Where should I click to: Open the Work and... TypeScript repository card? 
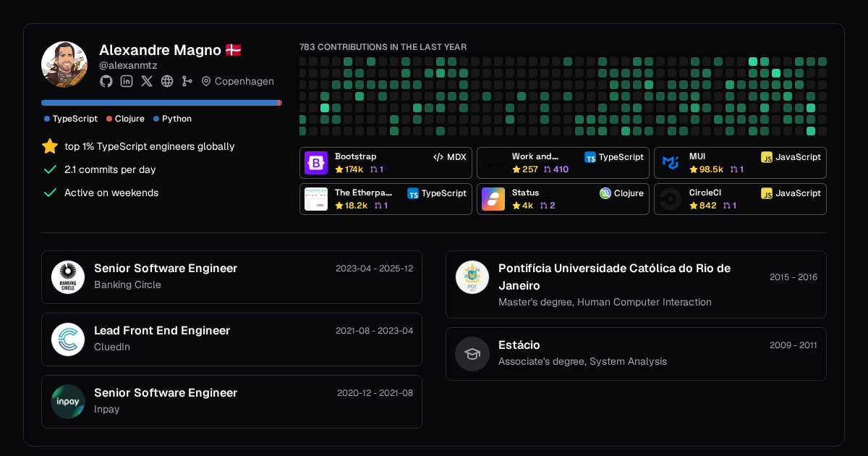563,163
